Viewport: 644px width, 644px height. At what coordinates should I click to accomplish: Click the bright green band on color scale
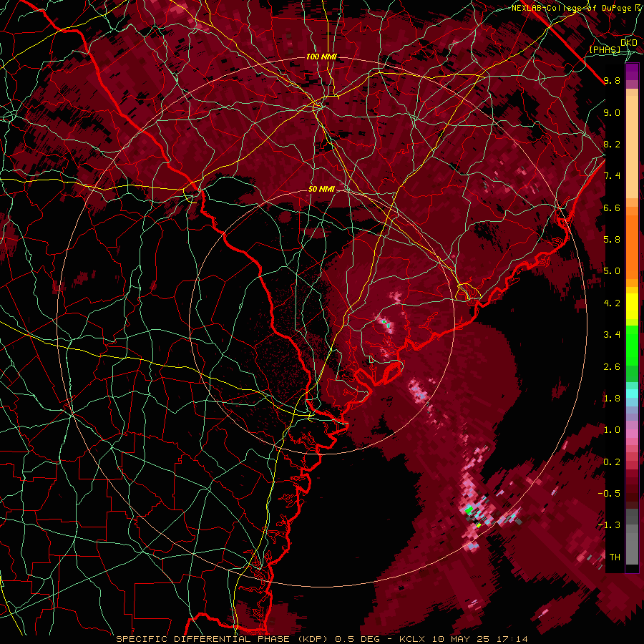(x=632, y=346)
